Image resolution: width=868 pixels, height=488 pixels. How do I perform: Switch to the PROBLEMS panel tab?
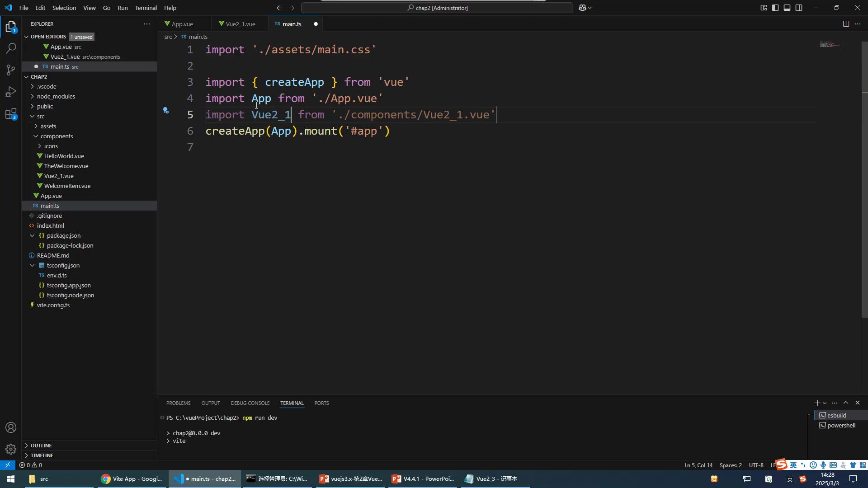click(178, 403)
